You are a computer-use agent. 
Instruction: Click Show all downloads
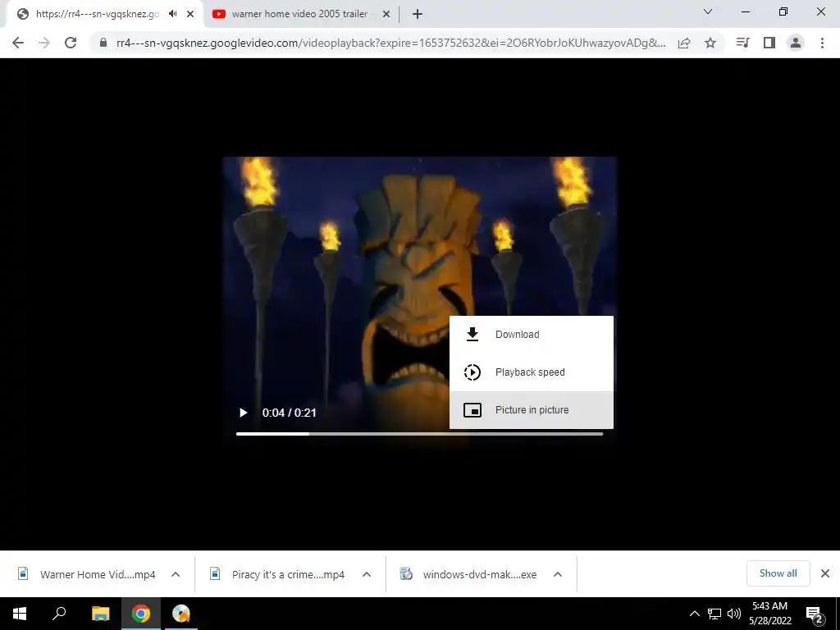pyautogui.click(x=778, y=573)
